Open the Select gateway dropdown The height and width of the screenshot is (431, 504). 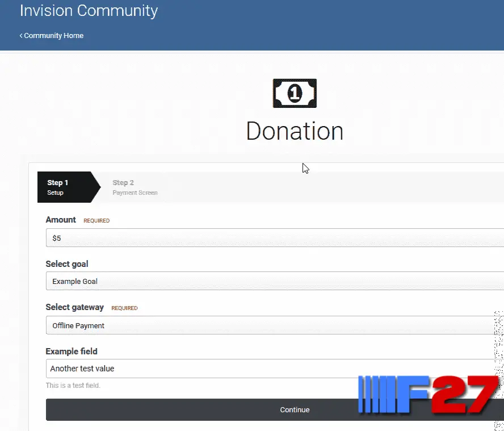pyautogui.click(x=275, y=325)
